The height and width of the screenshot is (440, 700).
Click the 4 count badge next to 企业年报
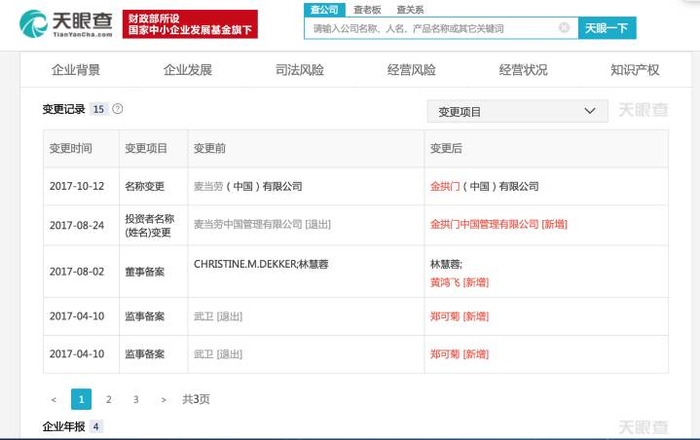tap(96, 427)
